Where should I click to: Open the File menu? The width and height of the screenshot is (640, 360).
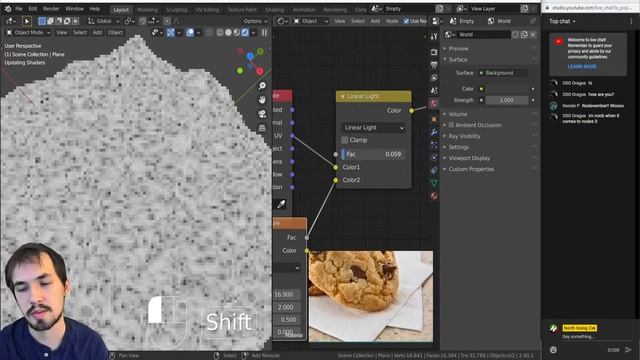[x=19, y=9]
